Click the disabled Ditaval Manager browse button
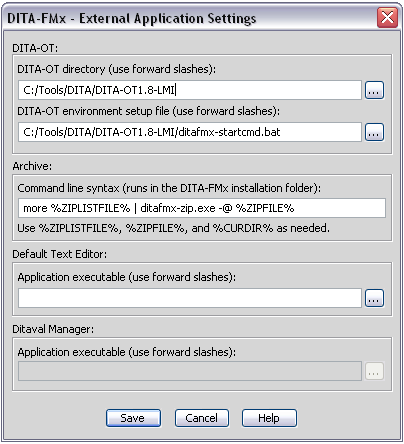The width and height of the screenshot is (404, 444). click(x=374, y=371)
